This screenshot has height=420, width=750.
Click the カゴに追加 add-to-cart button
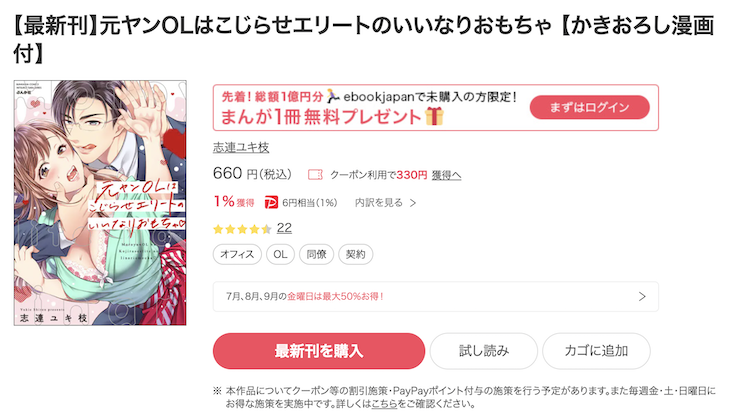(596, 351)
